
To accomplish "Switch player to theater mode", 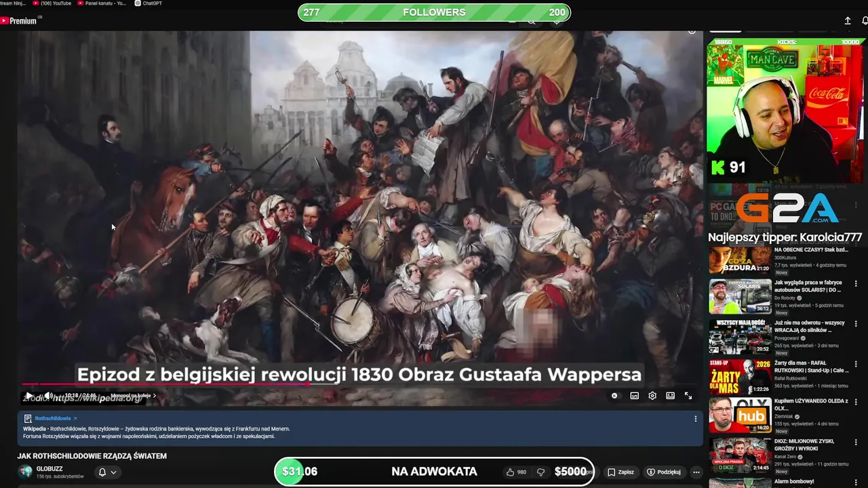I will pyautogui.click(x=670, y=396).
